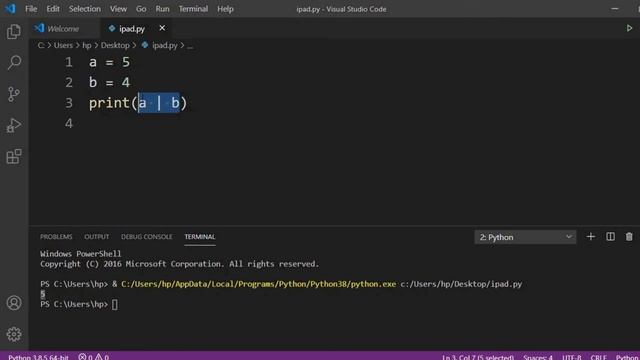640x360 pixels.
Task: Click line number 4 in gutter
Action: click(69, 123)
